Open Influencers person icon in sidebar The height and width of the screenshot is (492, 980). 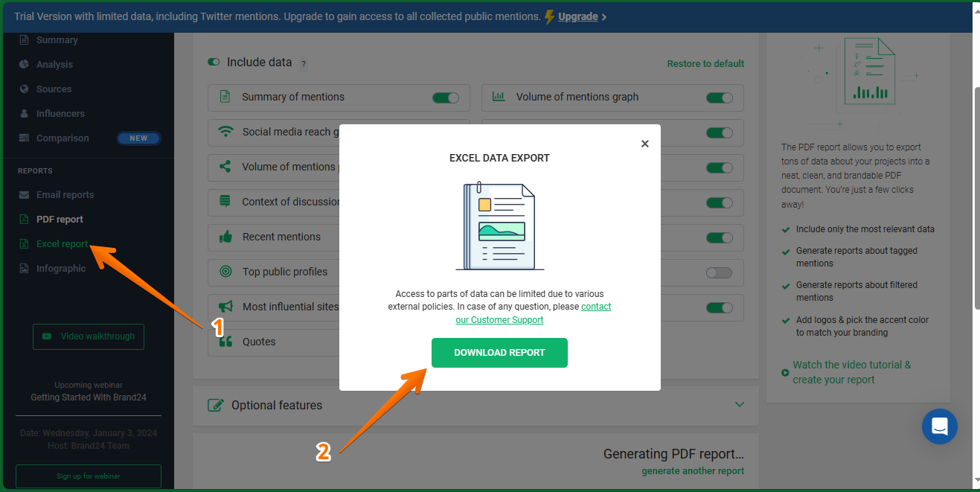[x=24, y=114]
